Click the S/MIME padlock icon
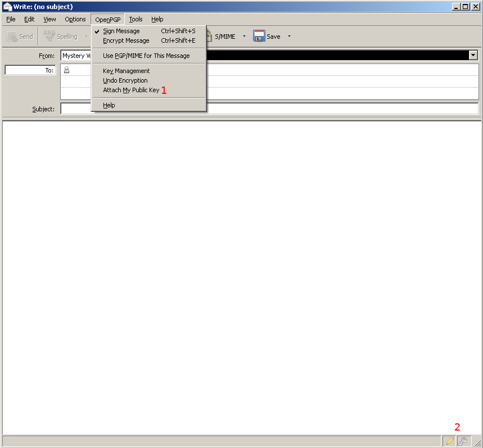The width and height of the screenshot is (483, 448). (x=209, y=36)
